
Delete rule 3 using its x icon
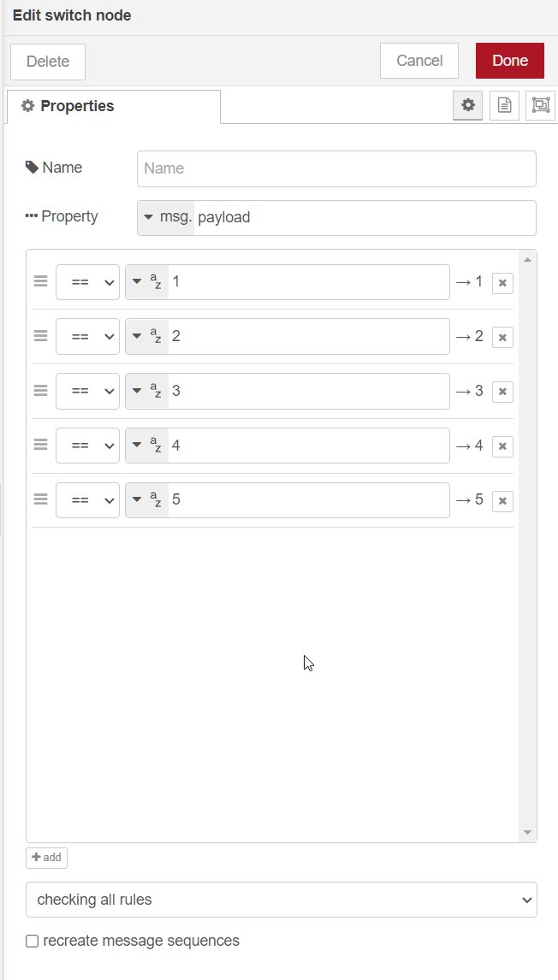pyautogui.click(x=502, y=392)
